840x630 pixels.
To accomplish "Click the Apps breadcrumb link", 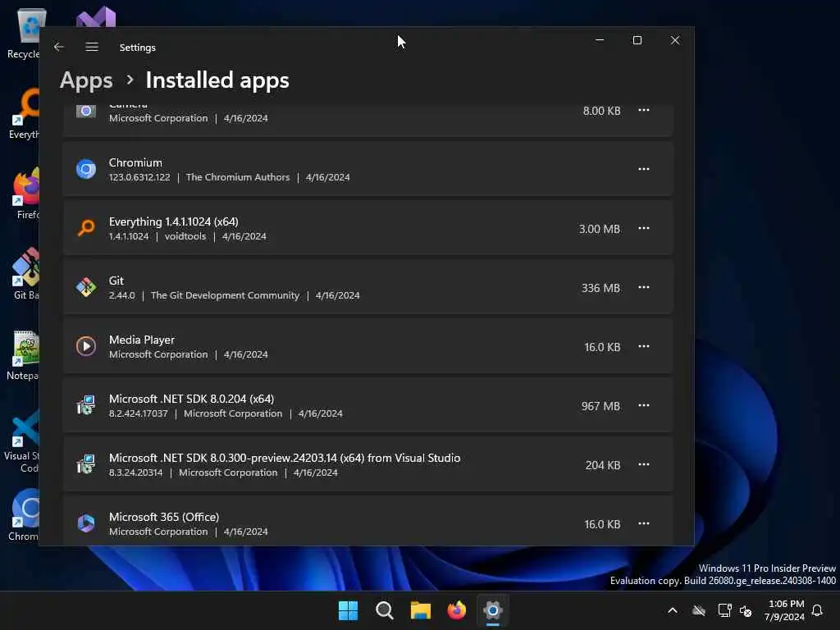I will click(86, 80).
